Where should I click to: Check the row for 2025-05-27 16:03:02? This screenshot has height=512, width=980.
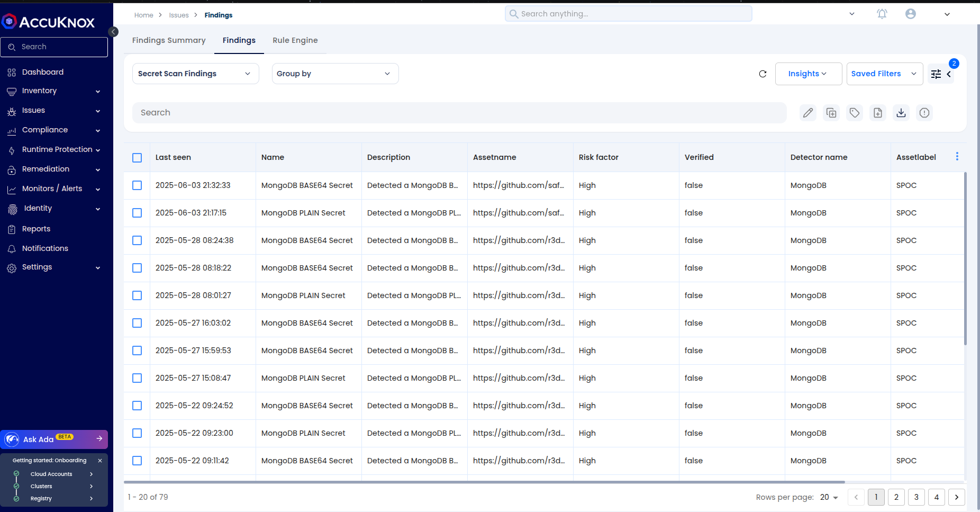pos(137,323)
